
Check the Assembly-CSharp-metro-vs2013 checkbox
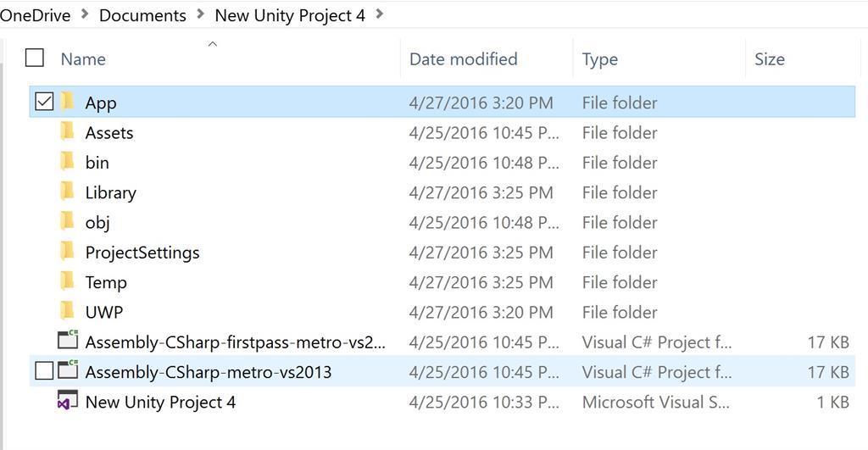tap(44, 371)
